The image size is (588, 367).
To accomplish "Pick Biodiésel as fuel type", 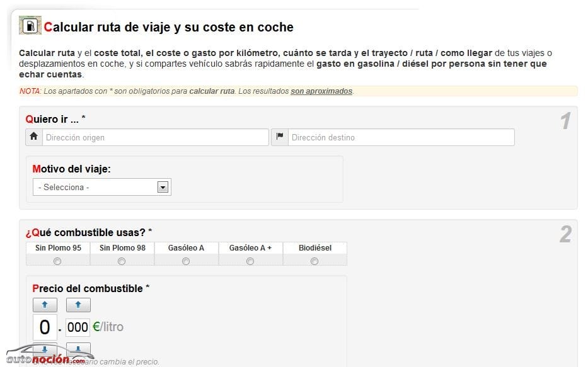I will pyautogui.click(x=314, y=261).
